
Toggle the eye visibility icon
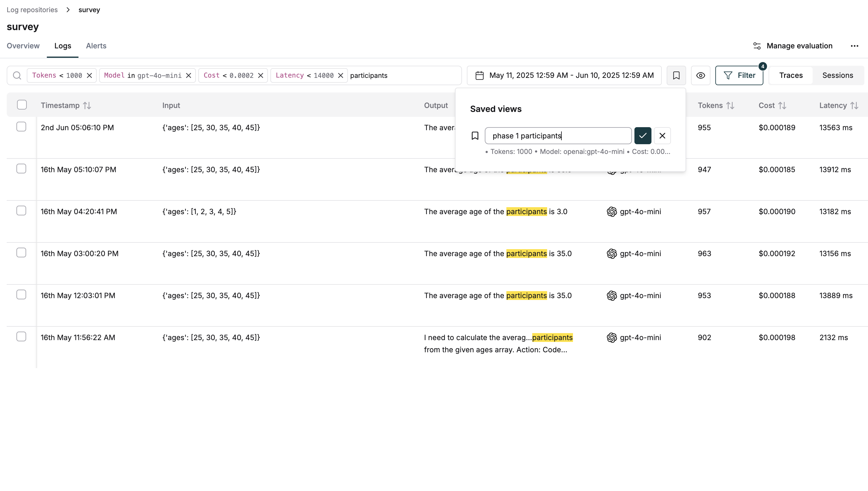coord(700,75)
